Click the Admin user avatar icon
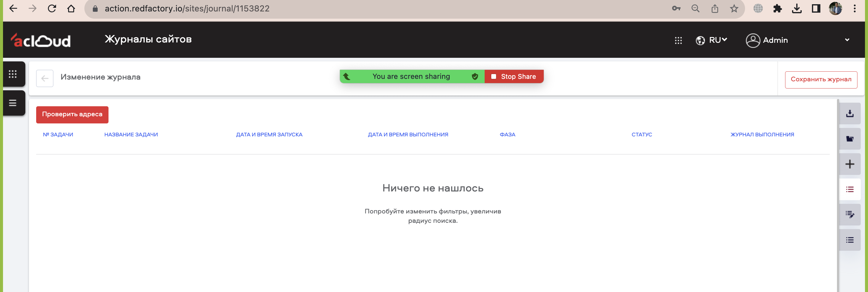Image resolution: width=868 pixels, height=292 pixels. click(x=753, y=40)
